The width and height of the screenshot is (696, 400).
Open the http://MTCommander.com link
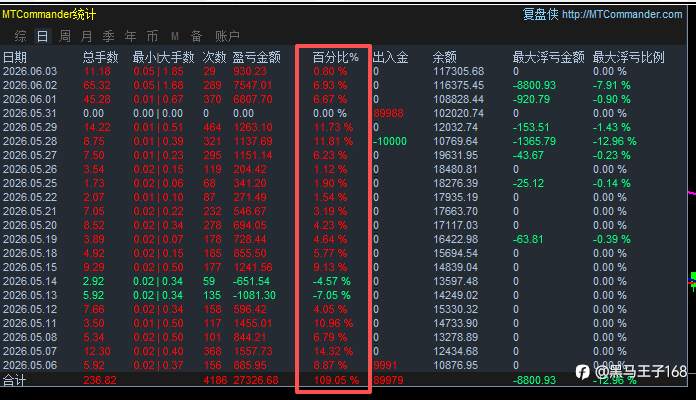click(x=622, y=15)
